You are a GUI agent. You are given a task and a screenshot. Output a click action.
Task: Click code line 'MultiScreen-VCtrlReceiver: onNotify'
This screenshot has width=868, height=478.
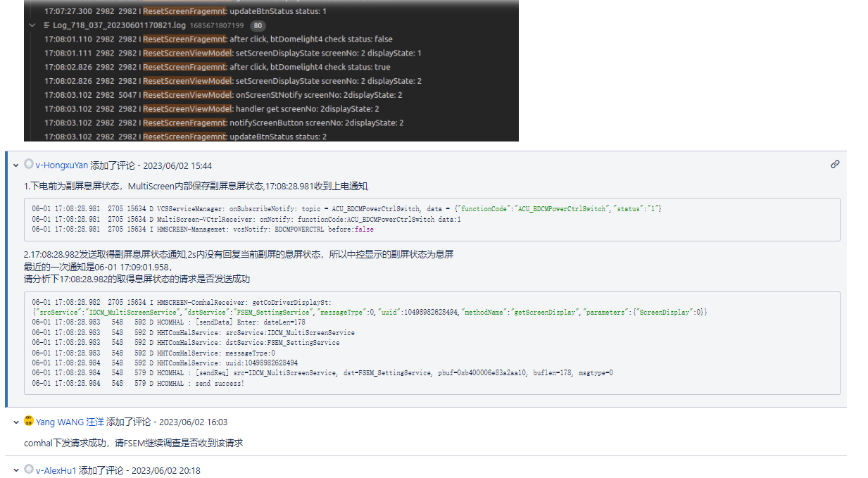click(246, 219)
